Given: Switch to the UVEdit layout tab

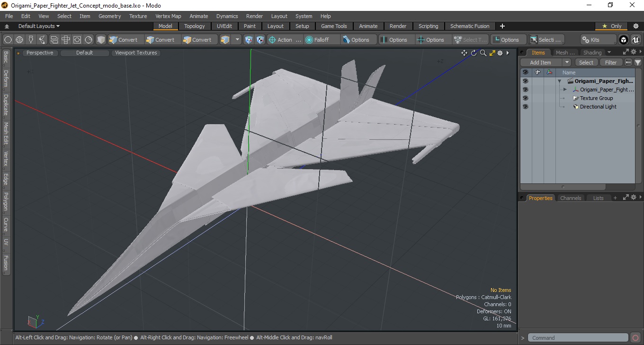Looking at the screenshot, I should pyautogui.click(x=224, y=26).
